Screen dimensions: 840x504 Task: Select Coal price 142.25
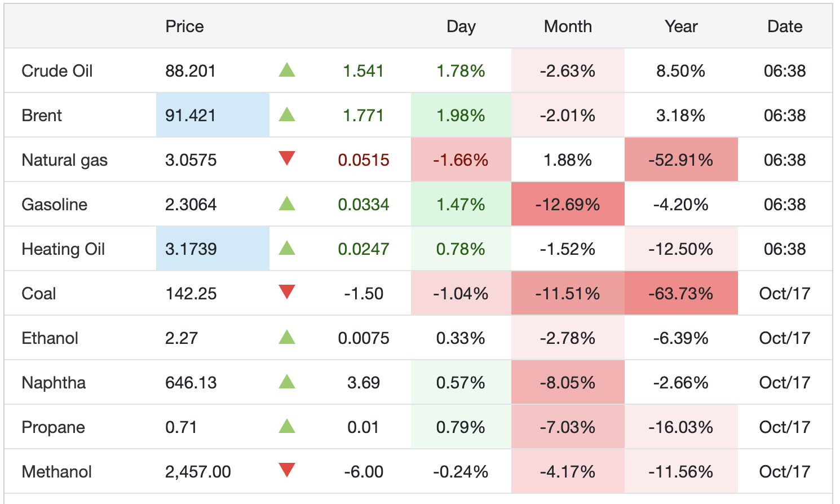(x=191, y=294)
